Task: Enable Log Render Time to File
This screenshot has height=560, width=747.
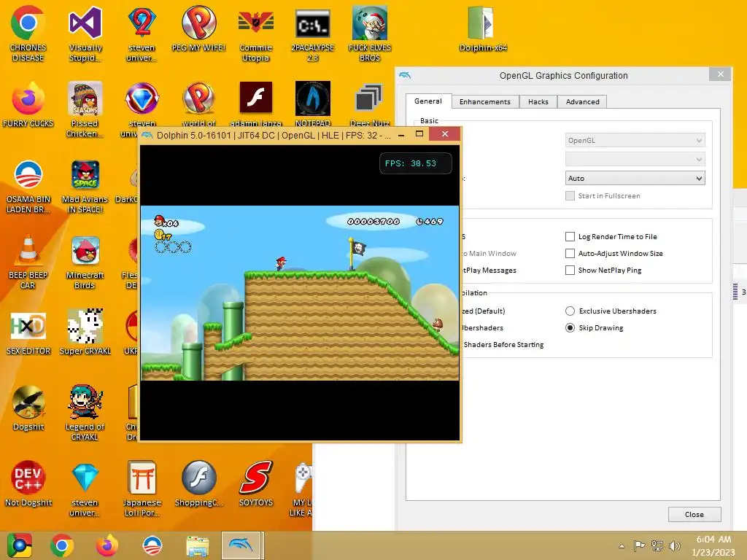Action: pos(570,237)
